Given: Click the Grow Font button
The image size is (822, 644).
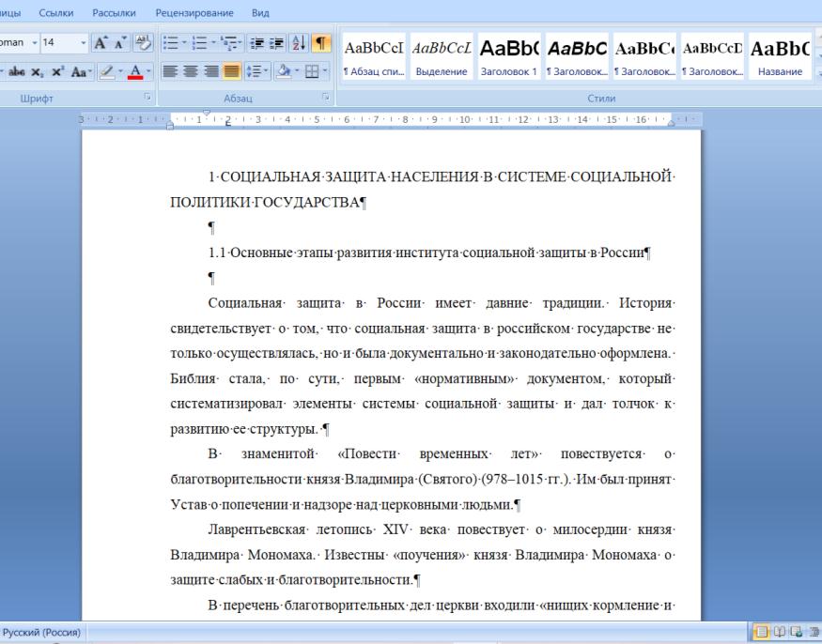Looking at the screenshot, I should click(101, 44).
